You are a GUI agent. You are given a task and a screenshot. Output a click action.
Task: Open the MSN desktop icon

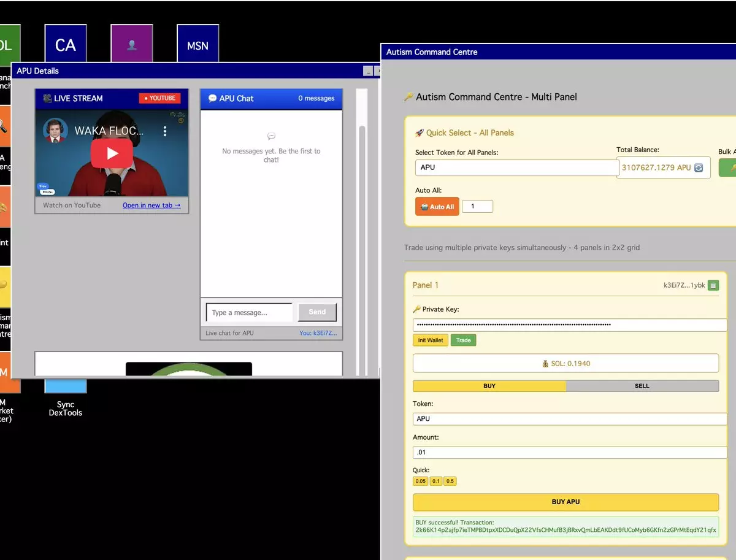[197, 45]
